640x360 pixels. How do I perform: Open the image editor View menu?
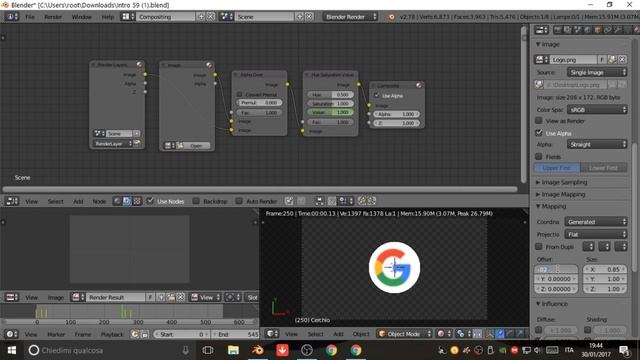tap(31, 298)
